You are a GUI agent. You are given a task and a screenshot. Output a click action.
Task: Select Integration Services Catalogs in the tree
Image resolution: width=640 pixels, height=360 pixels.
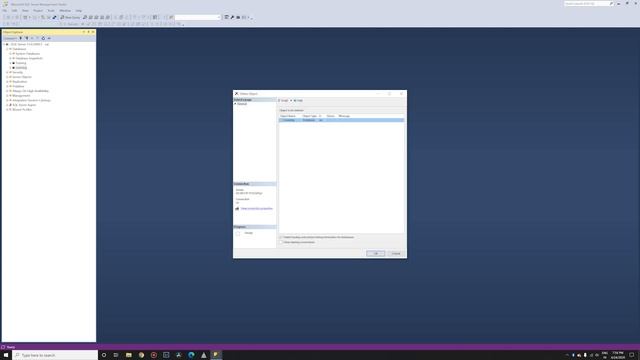tap(31, 100)
